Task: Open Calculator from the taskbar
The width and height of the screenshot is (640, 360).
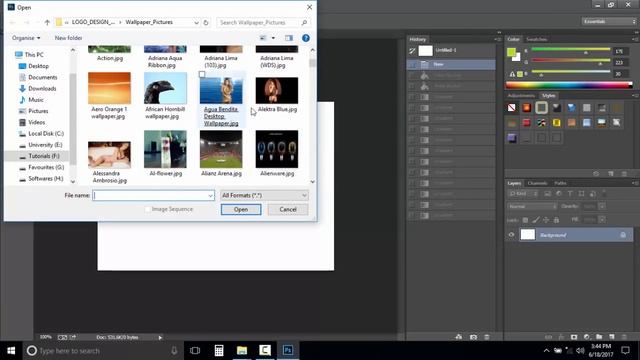Action: pyautogui.click(x=219, y=350)
